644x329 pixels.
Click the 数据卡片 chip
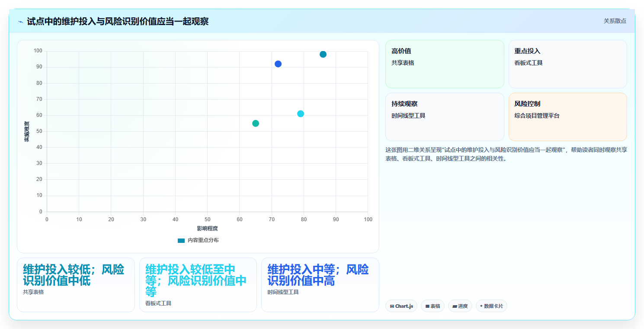(491, 306)
